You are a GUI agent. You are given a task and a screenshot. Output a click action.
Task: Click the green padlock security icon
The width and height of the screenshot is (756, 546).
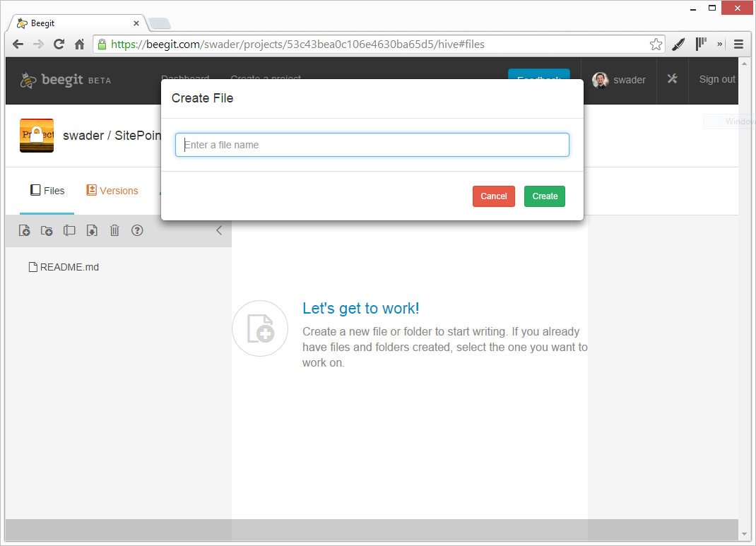[102, 44]
